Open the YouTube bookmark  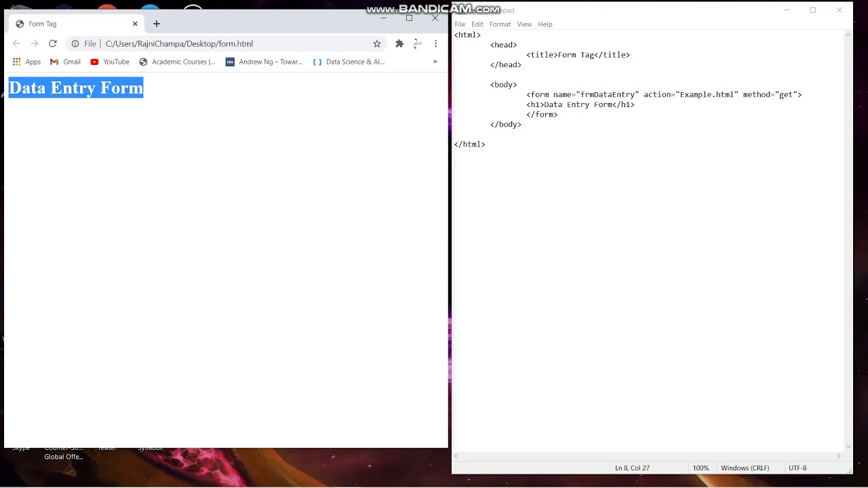[110, 62]
